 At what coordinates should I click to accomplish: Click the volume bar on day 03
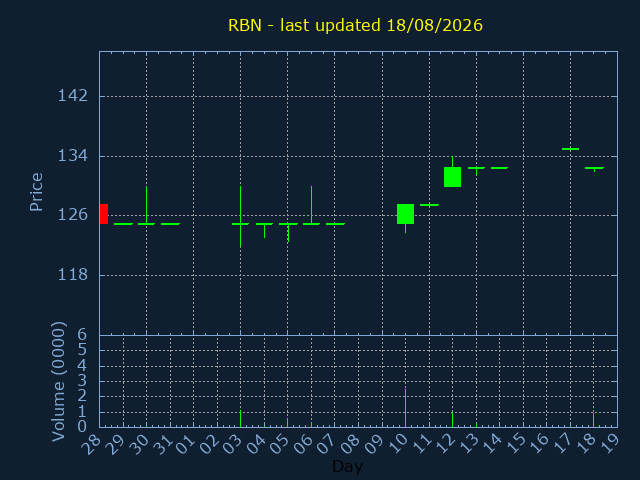tap(240, 419)
